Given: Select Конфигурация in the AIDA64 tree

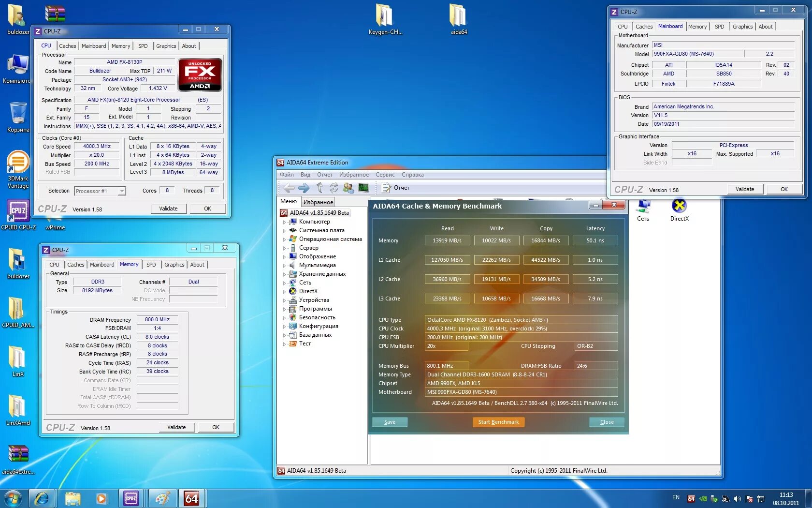Looking at the screenshot, I should 319,326.
